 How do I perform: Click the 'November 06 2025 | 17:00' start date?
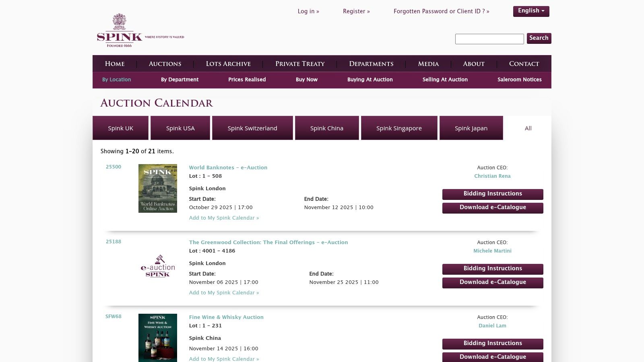224,282
